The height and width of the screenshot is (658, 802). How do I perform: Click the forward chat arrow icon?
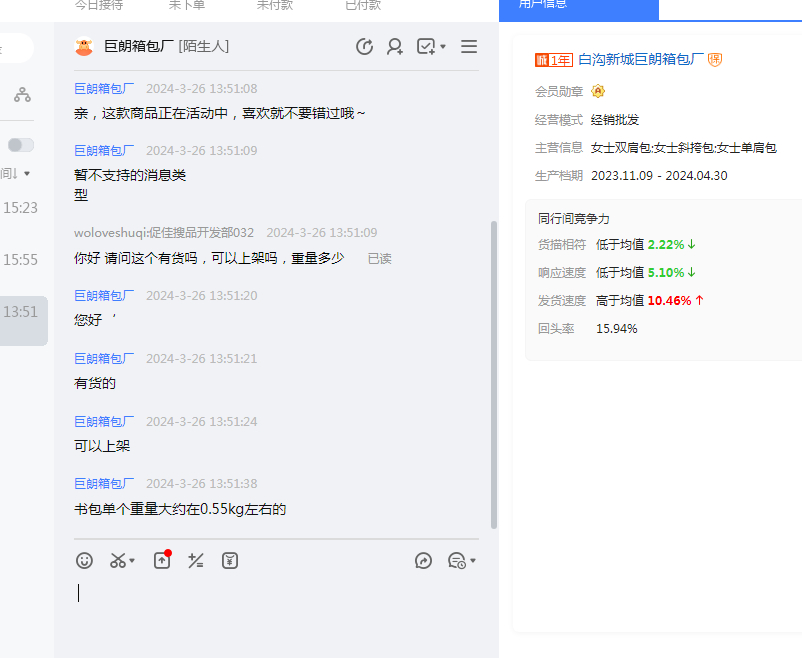coord(423,561)
